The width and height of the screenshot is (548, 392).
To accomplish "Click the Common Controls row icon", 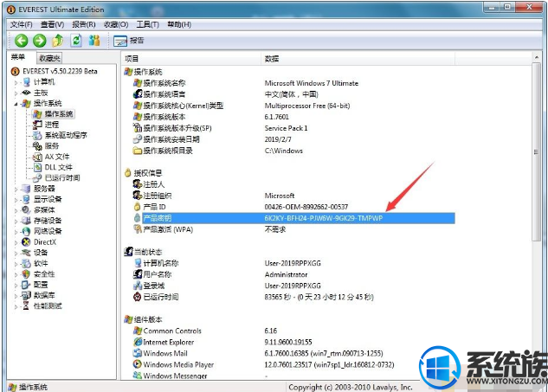I will coord(138,331).
